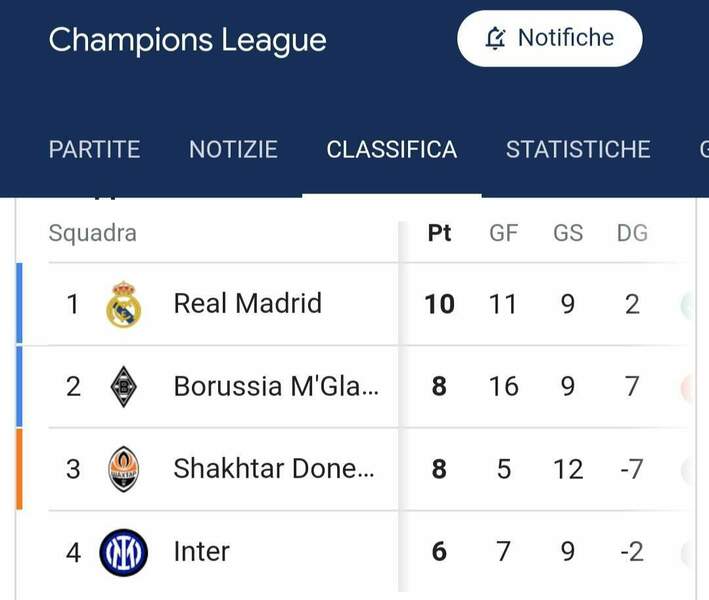
Task: Click the GS column header
Action: [x=568, y=233]
